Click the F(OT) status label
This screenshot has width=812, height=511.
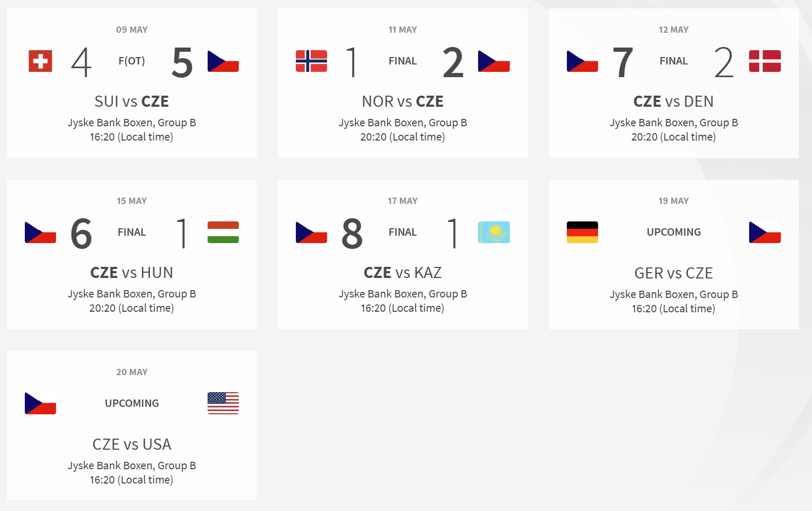132,61
